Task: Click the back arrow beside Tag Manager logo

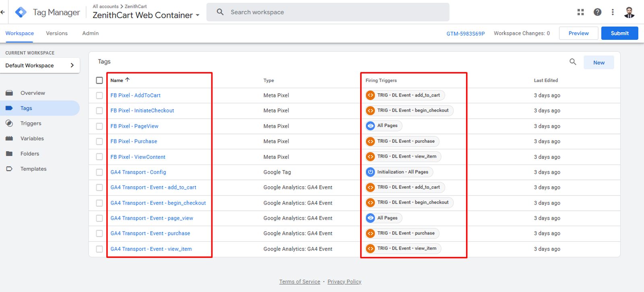Action: 2,12
